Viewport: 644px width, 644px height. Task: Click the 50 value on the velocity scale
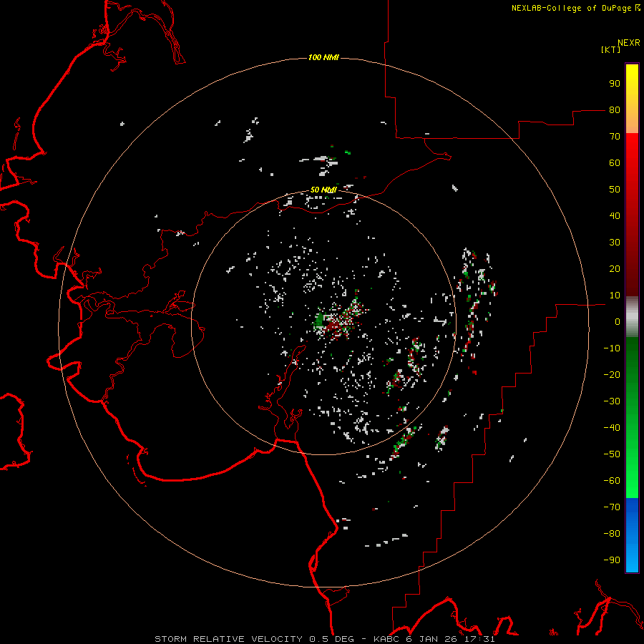click(615, 190)
